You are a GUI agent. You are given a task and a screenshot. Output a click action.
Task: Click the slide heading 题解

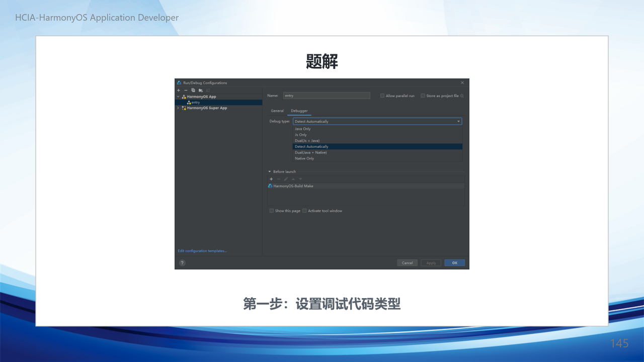[x=322, y=61]
